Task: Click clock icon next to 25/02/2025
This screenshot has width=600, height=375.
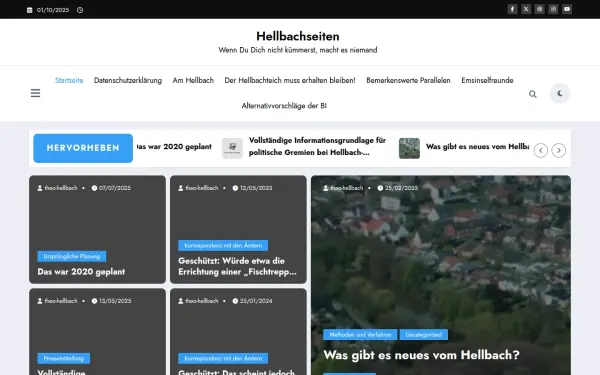Action: pyautogui.click(x=380, y=188)
